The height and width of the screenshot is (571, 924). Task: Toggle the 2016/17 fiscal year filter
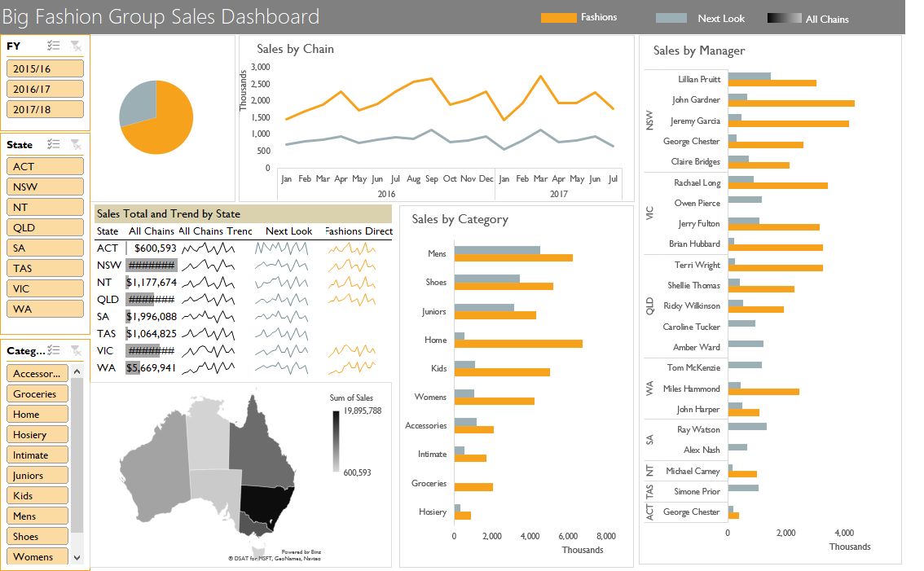tap(45, 89)
